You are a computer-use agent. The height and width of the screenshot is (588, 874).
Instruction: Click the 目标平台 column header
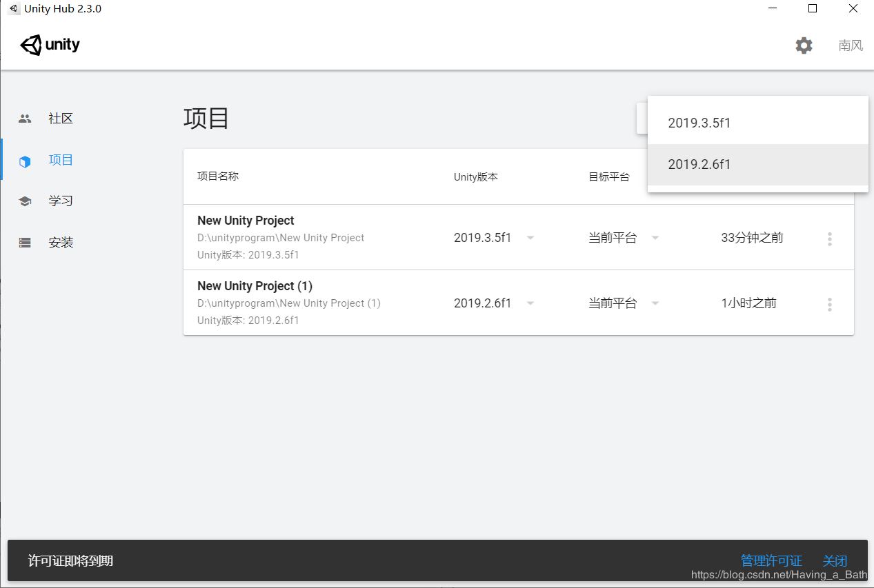click(x=609, y=176)
